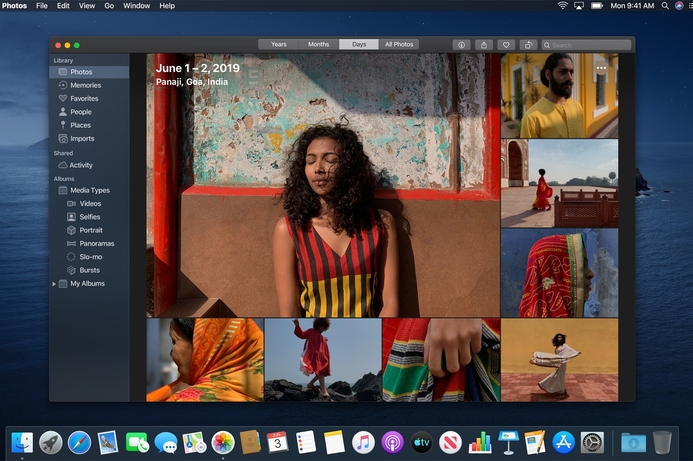Expand the My Albums disclosure triangle

pos(54,284)
